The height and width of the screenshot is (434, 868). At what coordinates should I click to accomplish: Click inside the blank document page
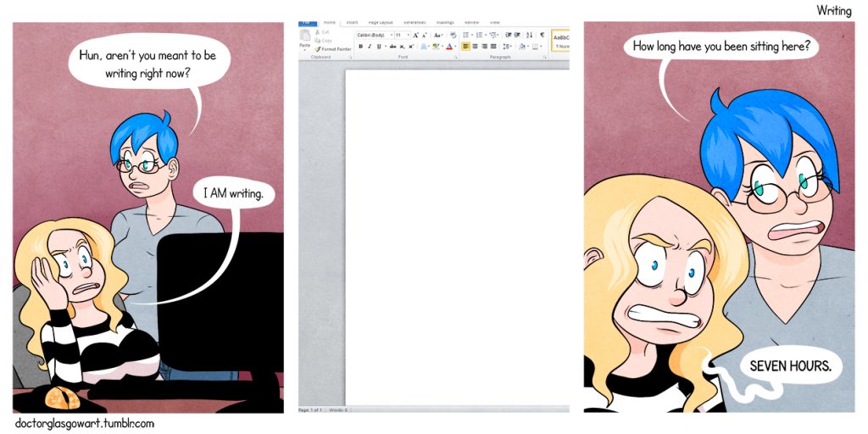[x=456, y=237]
